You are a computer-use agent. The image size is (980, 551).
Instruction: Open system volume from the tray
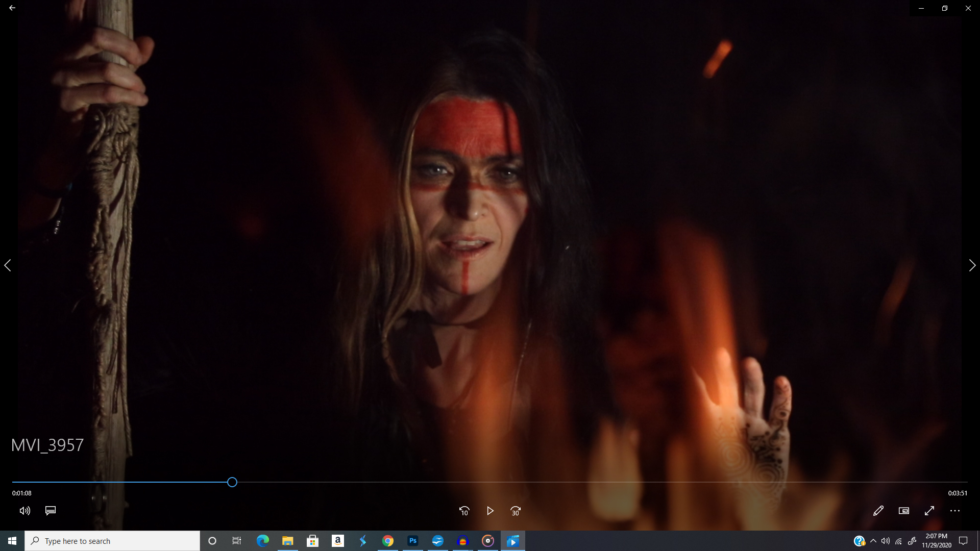(x=886, y=541)
